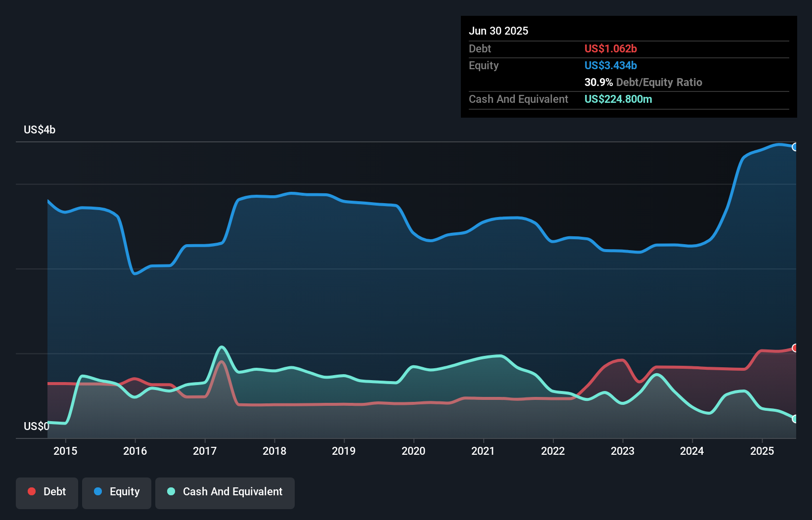This screenshot has width=812, height=520.
Task: Click the blue Equity legend dot
Action: [x=98, y=491]
